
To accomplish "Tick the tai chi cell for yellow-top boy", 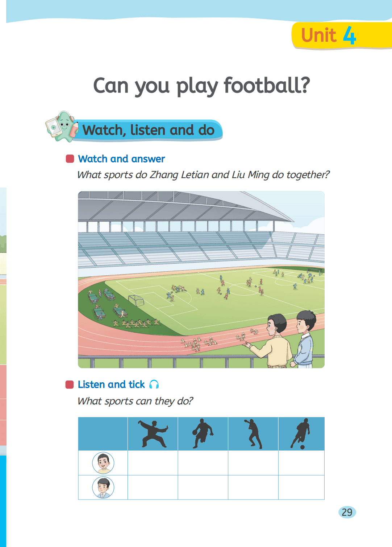I will coord(153,463).
